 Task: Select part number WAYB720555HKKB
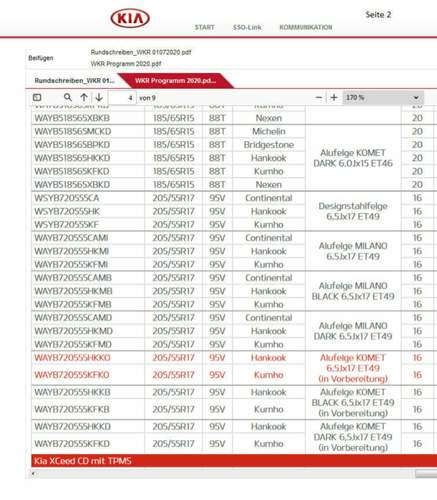(72, 392)
